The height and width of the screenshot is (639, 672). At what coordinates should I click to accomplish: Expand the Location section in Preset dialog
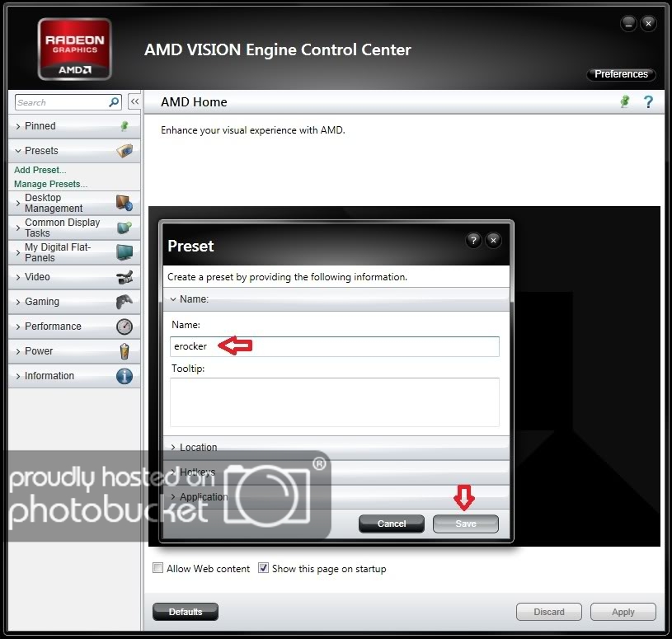tap(336, 448)
